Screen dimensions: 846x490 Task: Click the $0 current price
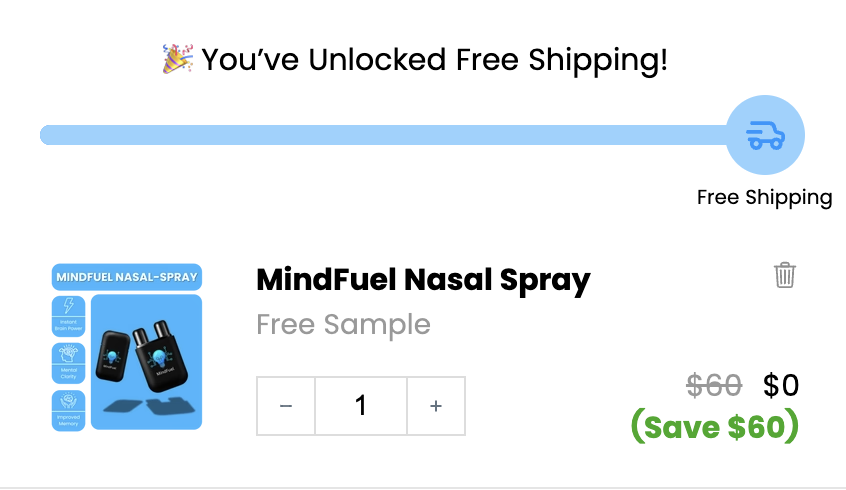(781, 385)
